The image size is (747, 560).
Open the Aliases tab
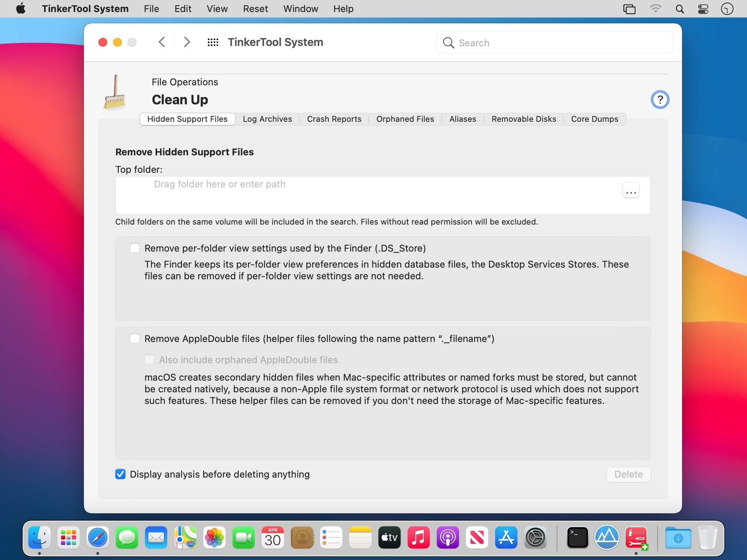tap(463, 119)
